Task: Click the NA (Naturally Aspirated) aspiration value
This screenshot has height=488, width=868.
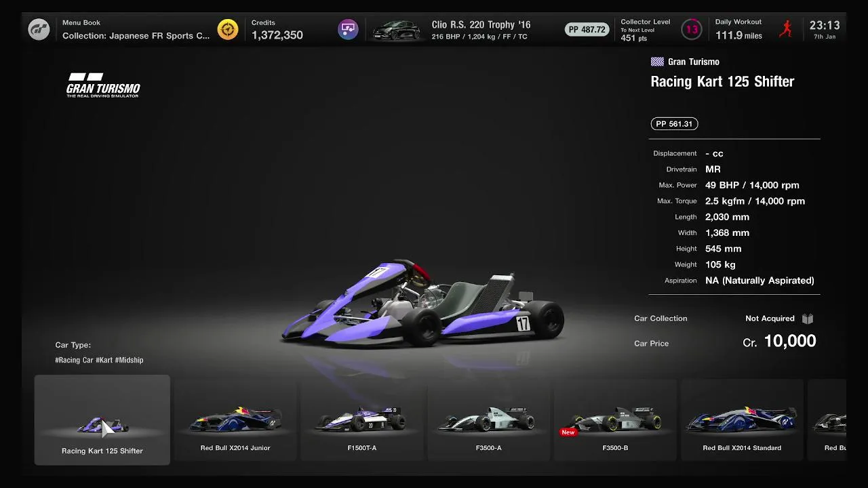Action: (x=759, y=281)
